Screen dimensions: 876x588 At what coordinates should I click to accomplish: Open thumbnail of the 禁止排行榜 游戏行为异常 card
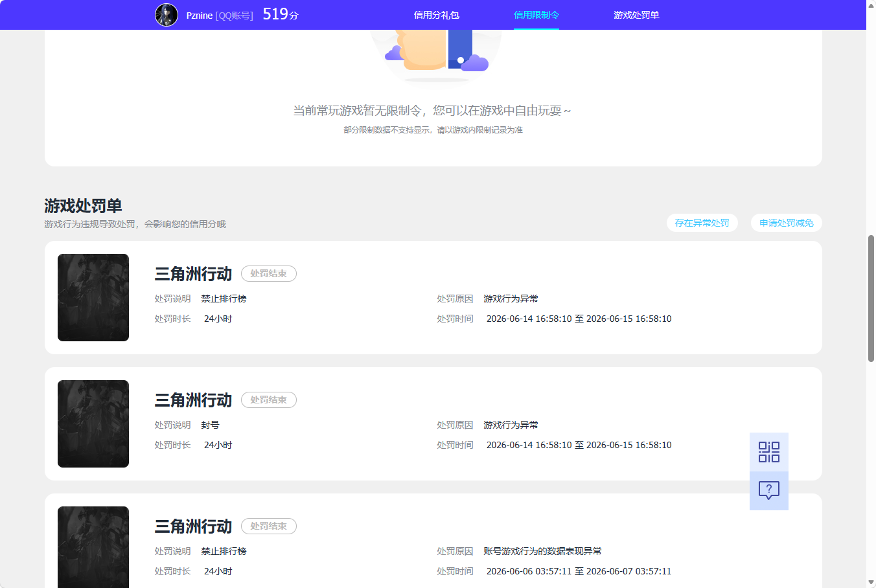(x=93, y=297)
